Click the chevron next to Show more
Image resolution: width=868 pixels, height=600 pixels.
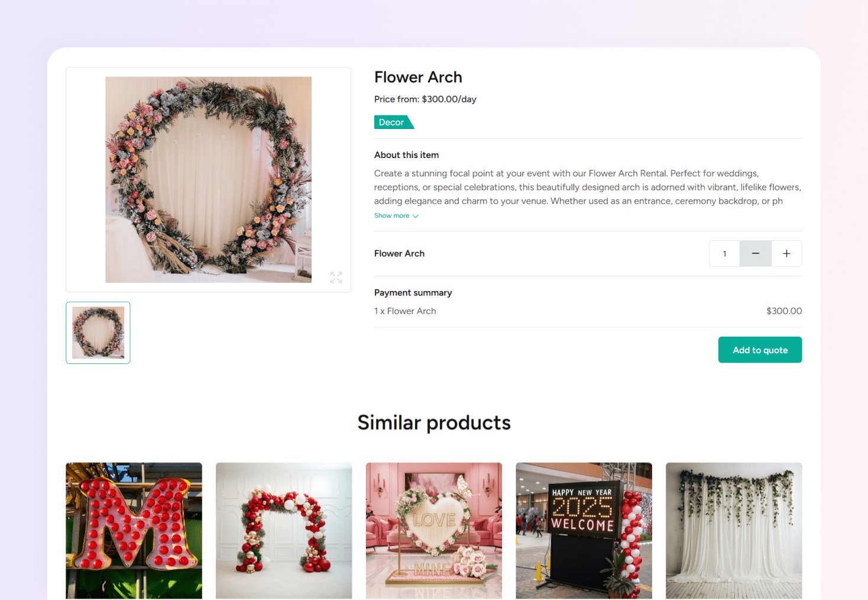tap(416, 215)
